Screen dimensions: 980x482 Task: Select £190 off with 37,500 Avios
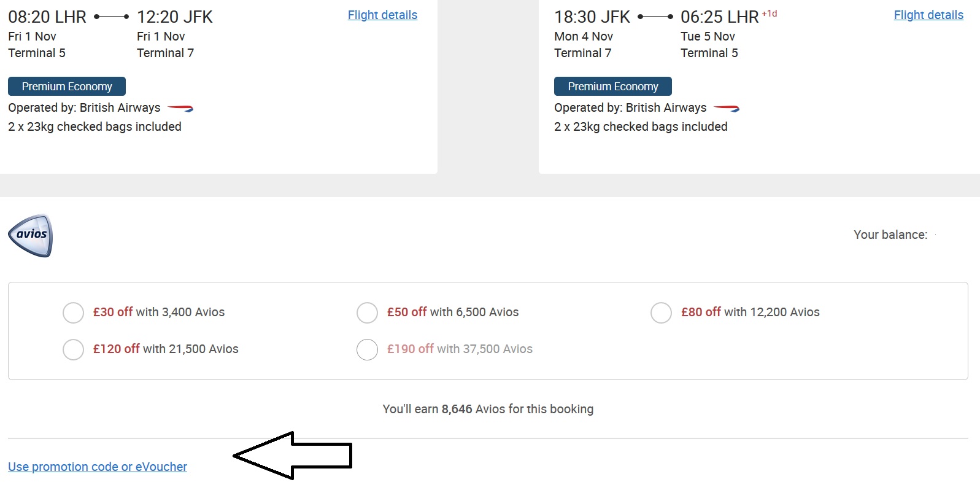point(368,349)
